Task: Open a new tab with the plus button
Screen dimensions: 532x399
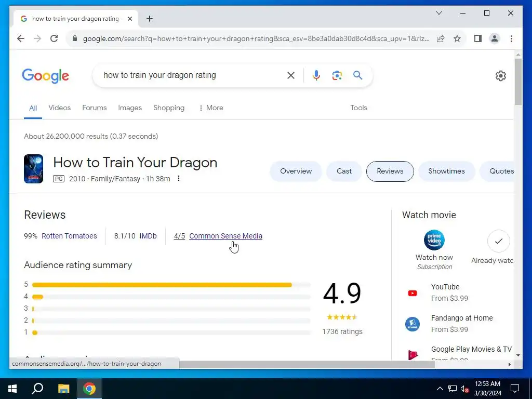Action: tap(150, 19)
